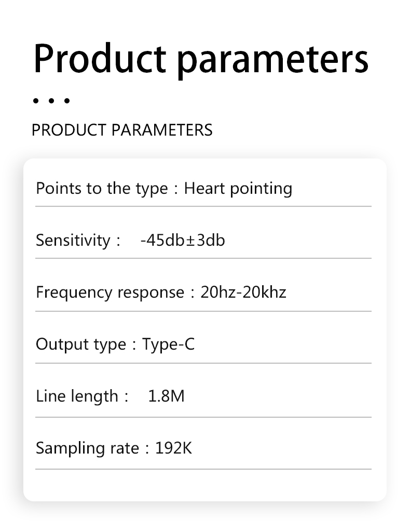Click the last of the three dots
This screenshot has height=532, width=410.
pos(67,101)
